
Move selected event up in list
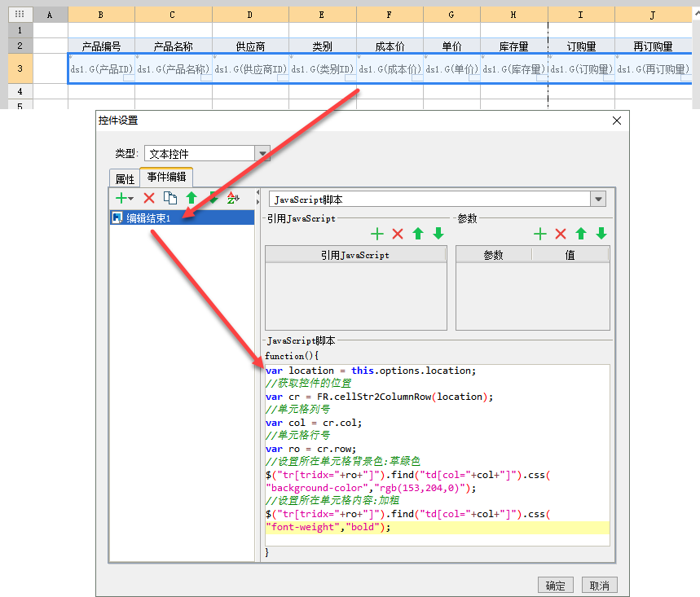tap(192, 198)
